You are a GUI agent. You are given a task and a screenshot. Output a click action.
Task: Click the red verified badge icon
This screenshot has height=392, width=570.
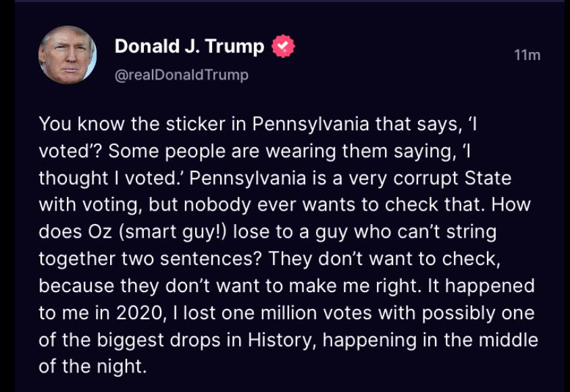[282, 46]
